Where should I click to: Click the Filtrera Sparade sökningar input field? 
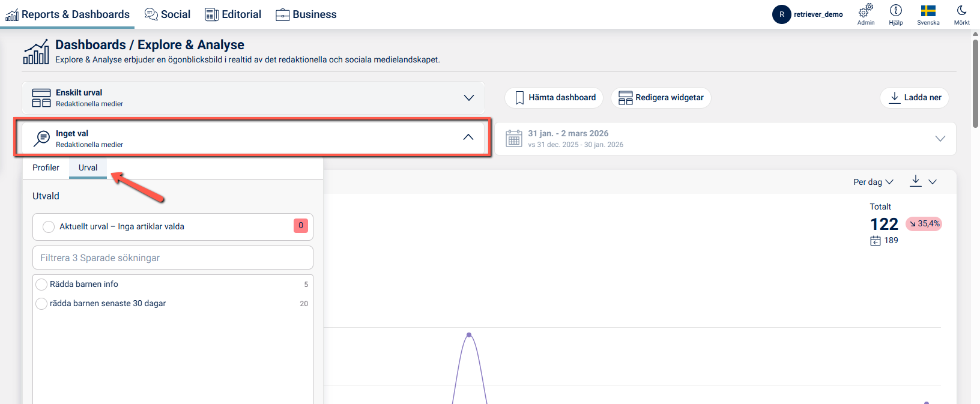(x=173, y=258)
